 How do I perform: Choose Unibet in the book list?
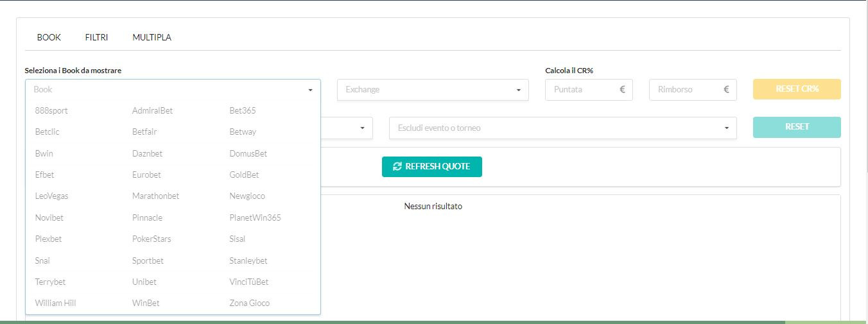coord(144,282)
